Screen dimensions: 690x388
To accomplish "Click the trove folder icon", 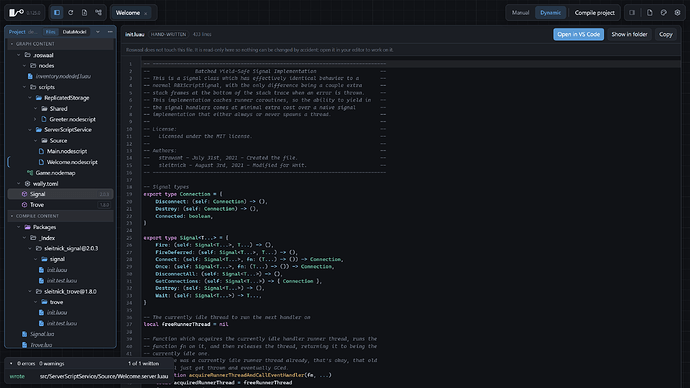I will coord(44,302).
